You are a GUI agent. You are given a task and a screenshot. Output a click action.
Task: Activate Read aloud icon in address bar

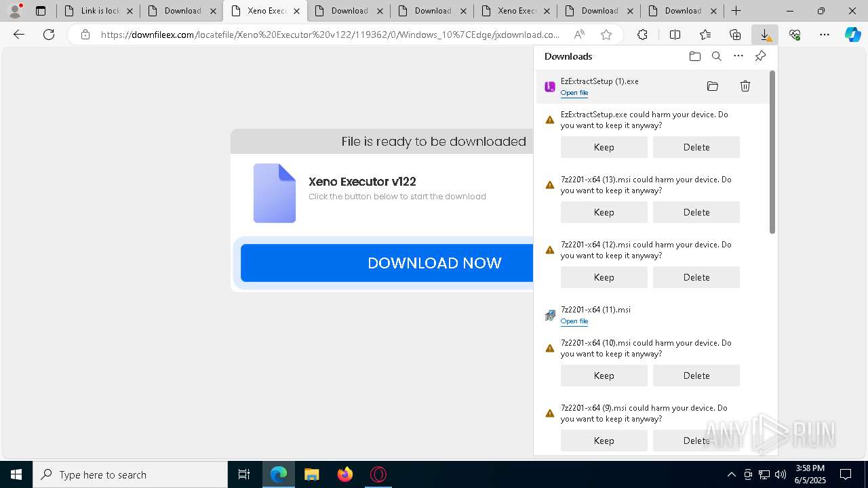pyautogui.click(x=579, y=35)
